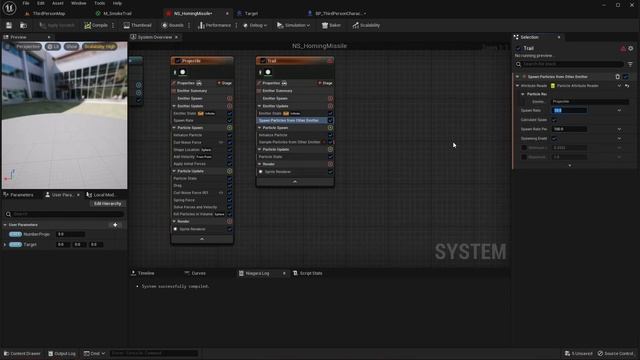The width and height of the screenshot is (640, 360).
Task: Add module to Projectile Particle Update
Action: [x=229, y=171]
